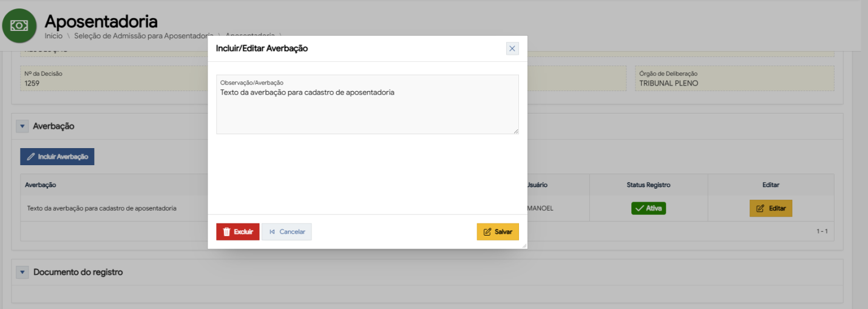Click the averbação text in the table row

[x=102, y=208]
